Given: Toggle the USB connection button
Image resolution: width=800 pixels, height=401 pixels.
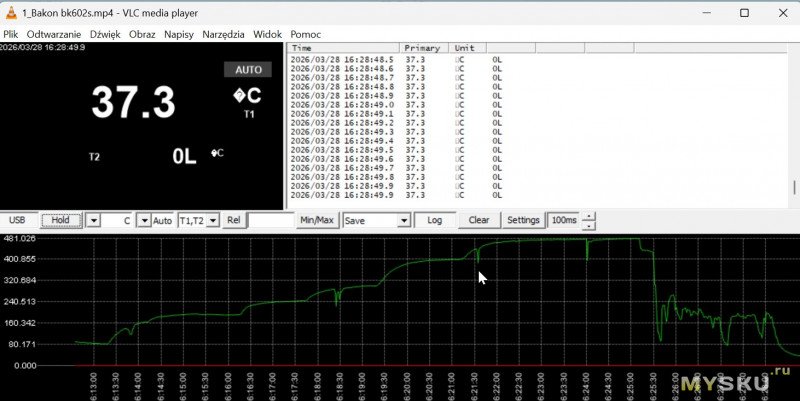Looking at the screenshot, I should (x=17, y=220).
